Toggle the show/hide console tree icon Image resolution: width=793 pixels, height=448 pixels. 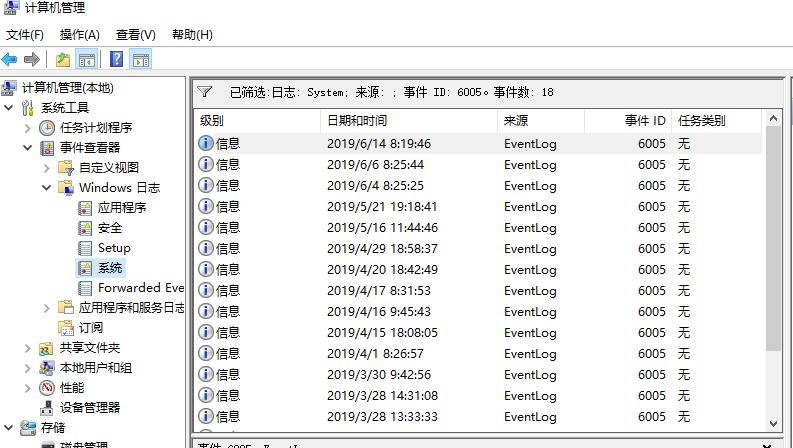86,60
